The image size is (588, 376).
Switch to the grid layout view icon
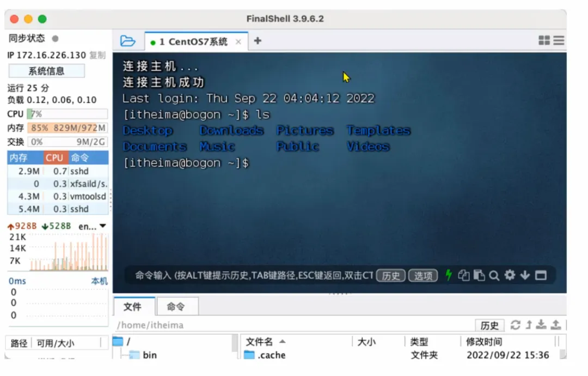(x=544, y=40)
